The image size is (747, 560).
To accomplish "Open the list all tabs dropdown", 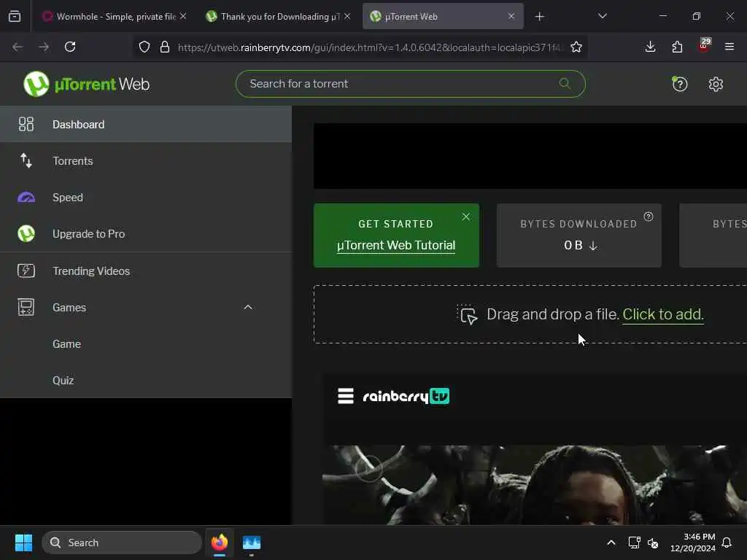I will (x=602, y=16).
